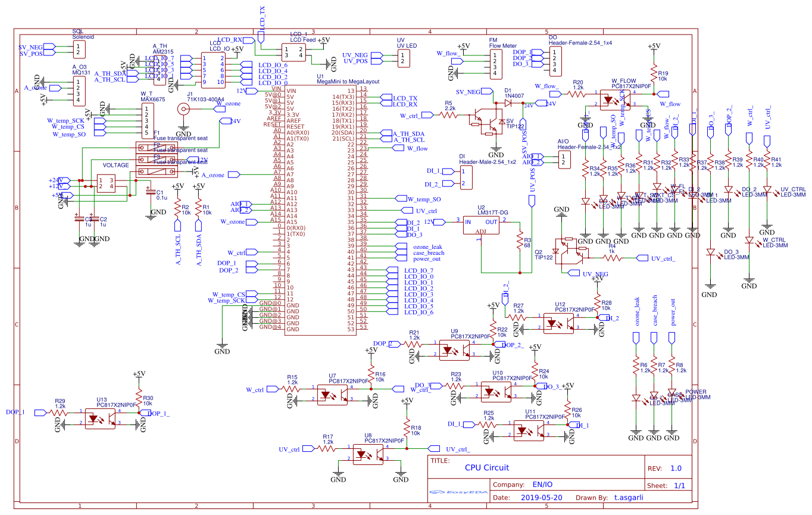This screenshot has height=515, width=812.
Task: Select the W_FLOW optocoupler symbol
Action: 616,99
